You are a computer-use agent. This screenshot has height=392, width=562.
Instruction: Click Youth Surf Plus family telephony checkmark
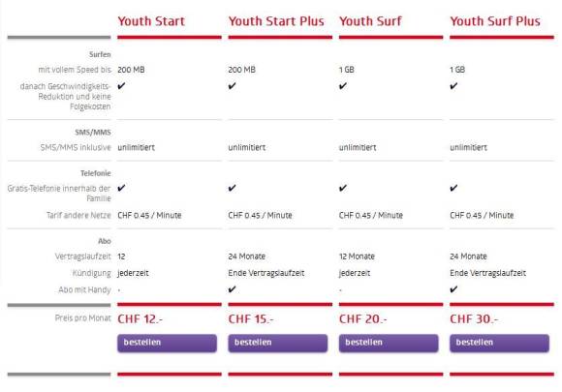coord(453,188)
